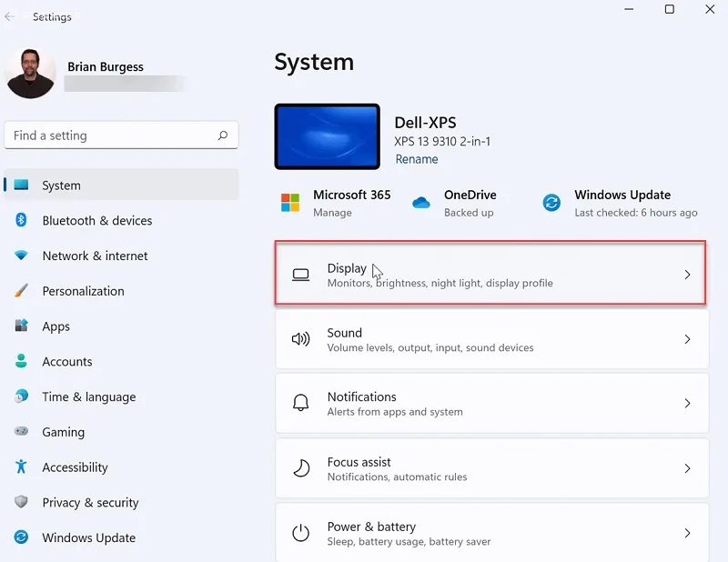Open the Focus assist chevron
Viewport: 728px width, 562px height.
687,468
